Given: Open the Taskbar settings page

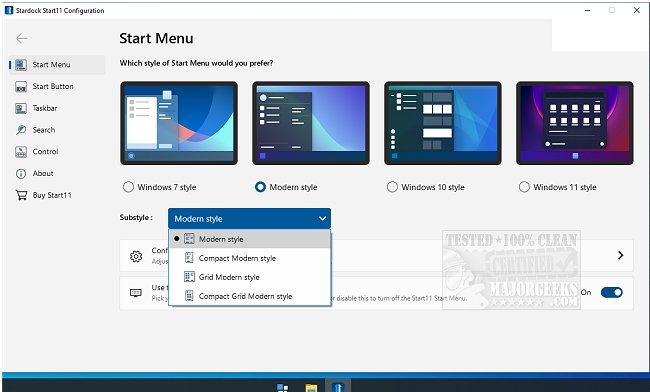Looking at the screenshot, I should point(57,108).
